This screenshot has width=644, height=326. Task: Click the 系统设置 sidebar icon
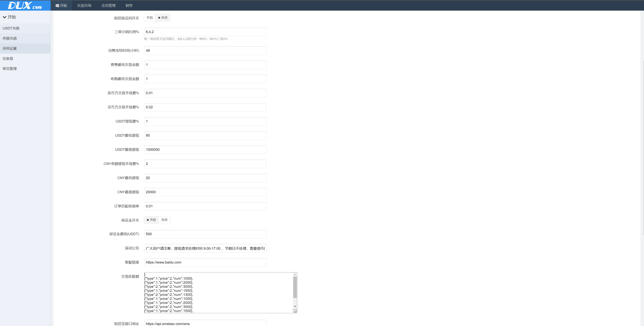tap(11, 48)
